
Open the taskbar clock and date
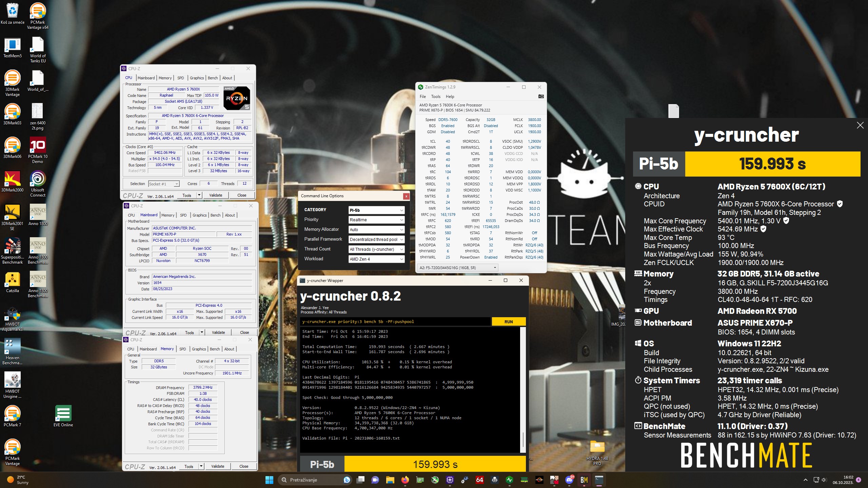click(843, 480)
